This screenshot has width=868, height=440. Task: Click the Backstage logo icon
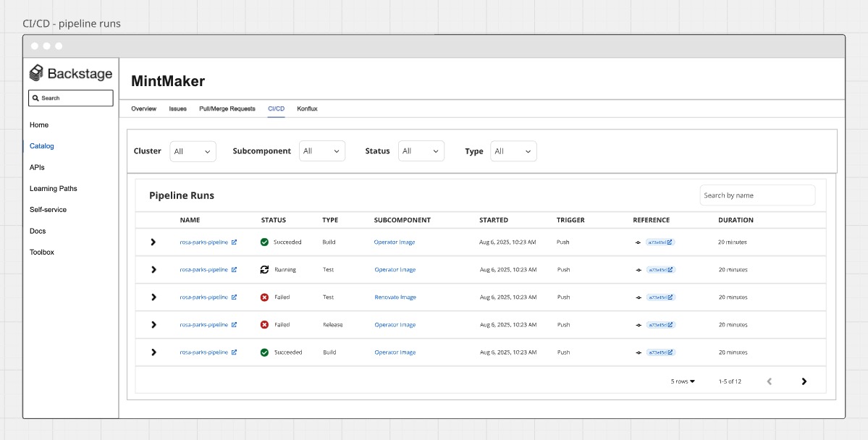click(36, 73)
